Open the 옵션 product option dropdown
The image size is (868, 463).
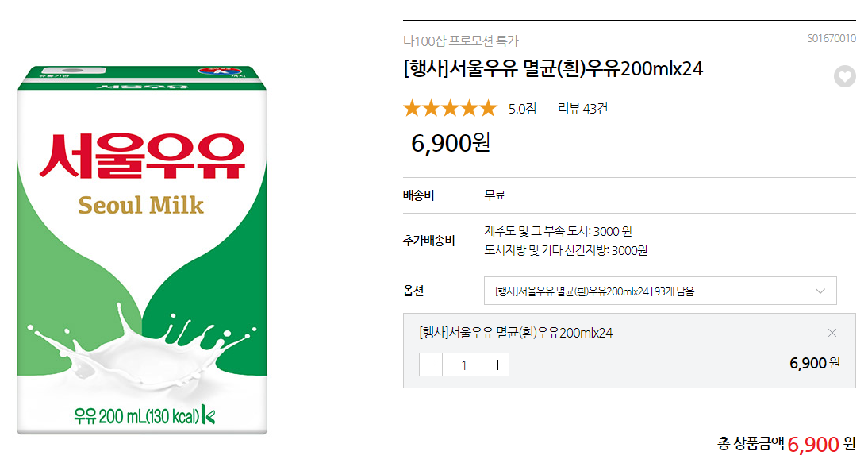[x=660, y=291]
